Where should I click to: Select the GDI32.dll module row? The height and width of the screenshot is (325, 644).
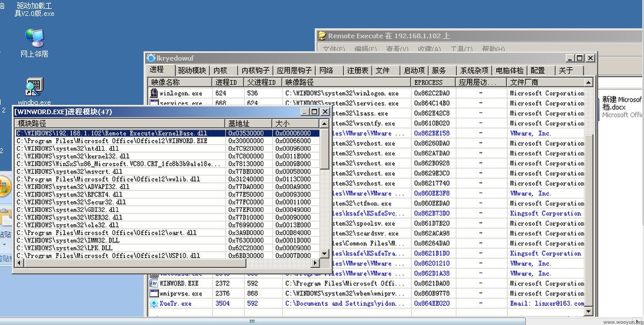coord(167,210)
